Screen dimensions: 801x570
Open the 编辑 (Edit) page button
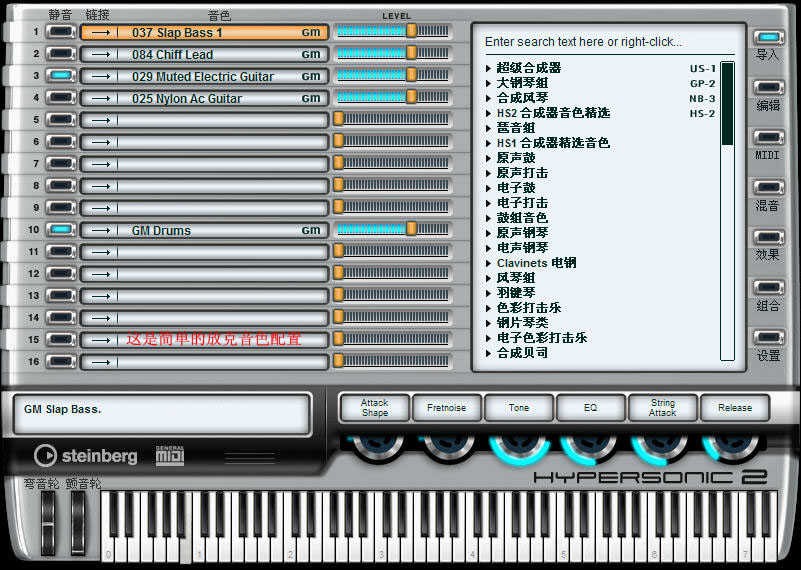pos(768,88)
